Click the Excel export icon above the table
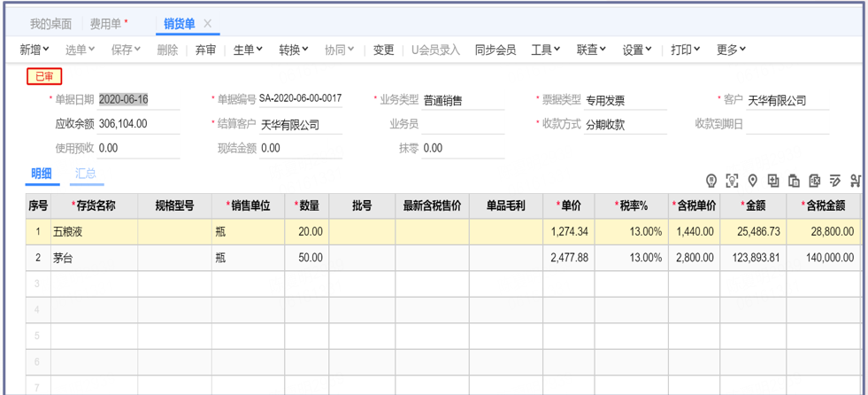Screen dimensions: 868x395 [x=814, y=181]
